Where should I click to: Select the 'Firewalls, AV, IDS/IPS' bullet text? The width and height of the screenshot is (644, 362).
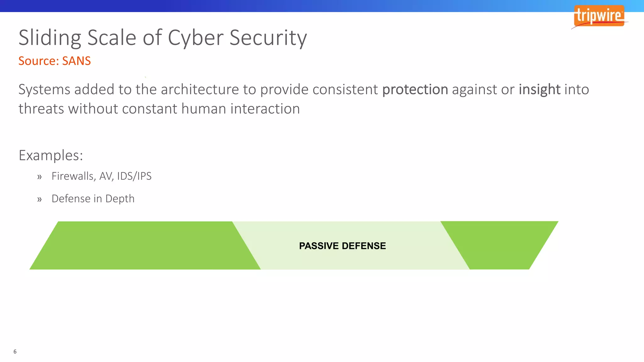101,176
